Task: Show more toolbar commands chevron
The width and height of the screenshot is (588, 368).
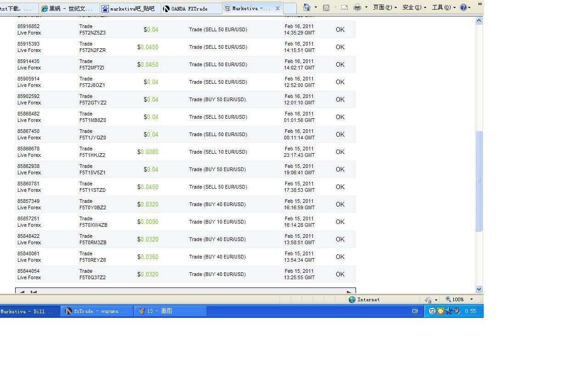Action: click(480, 4)
